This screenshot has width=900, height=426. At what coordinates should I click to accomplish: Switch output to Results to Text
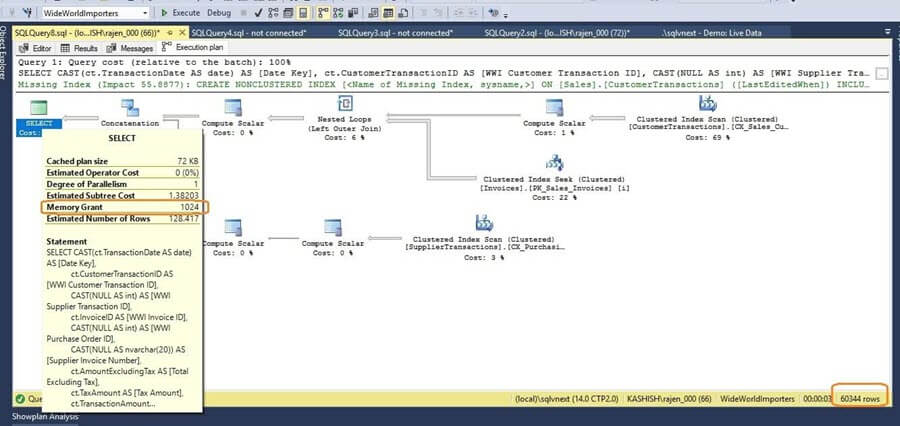pyautogui.click(x=373, y=13)
